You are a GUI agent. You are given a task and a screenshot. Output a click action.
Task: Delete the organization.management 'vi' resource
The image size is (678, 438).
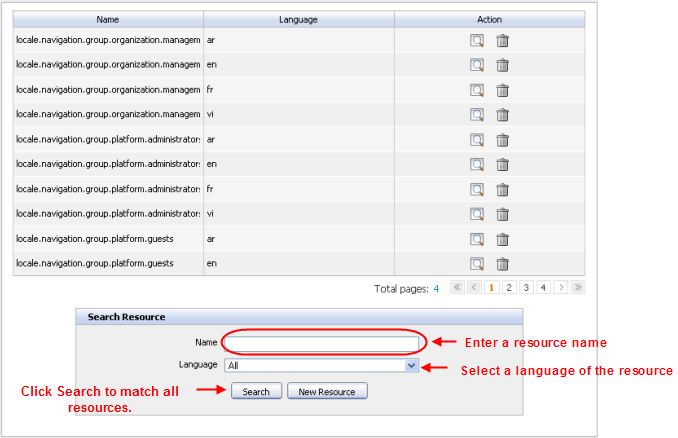(503, 116)
